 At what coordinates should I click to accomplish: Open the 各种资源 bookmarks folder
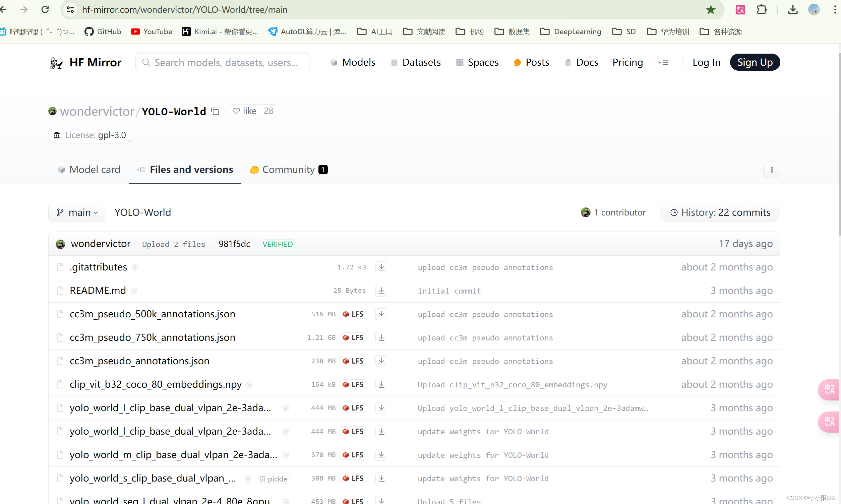tap(721, 31)
